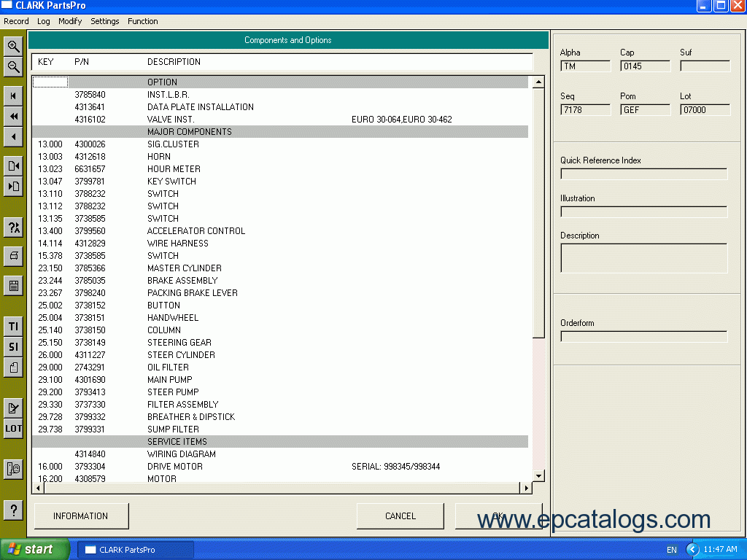Select the HOUR METER row
Image resolution: width=747 pixels, height=560 pixels.
tap(280, 169)
